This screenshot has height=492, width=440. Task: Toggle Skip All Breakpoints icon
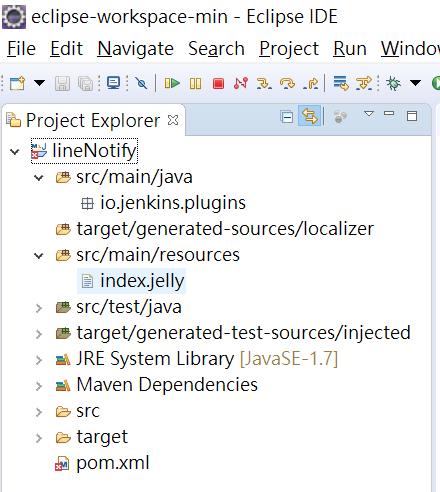point(141,83)
